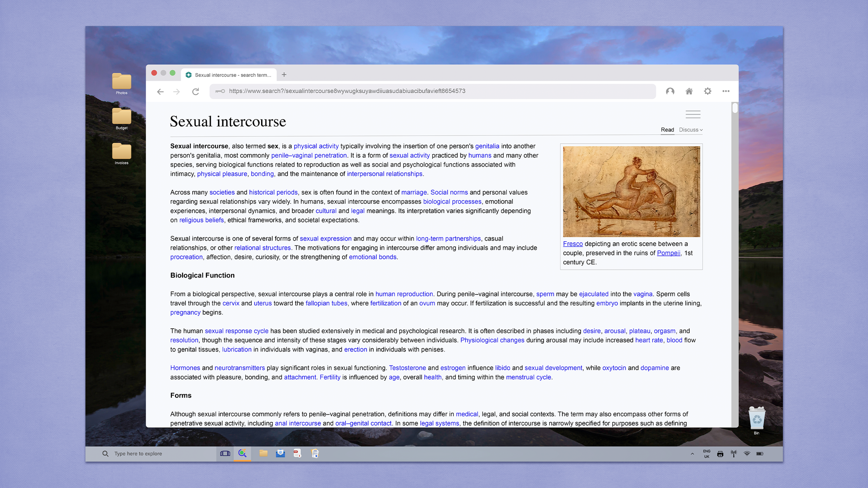Go to the browser home icon
The height and width of the screenshot is (488, 868).
689,91
